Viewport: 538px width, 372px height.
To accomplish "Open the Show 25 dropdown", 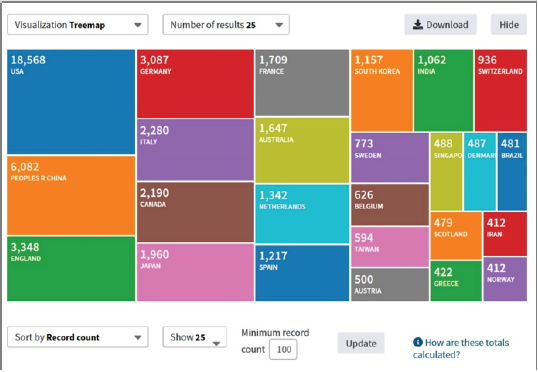I will [x=195, y=337].
